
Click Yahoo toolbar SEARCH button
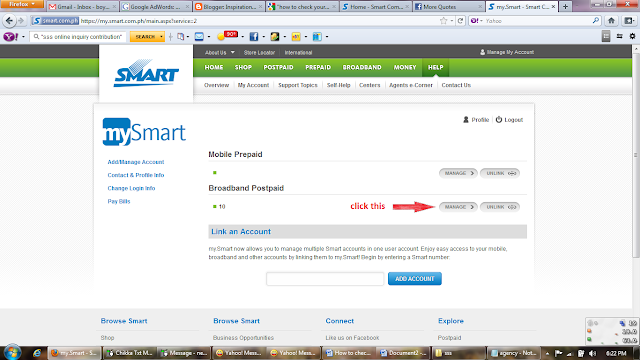pos(144,37)
